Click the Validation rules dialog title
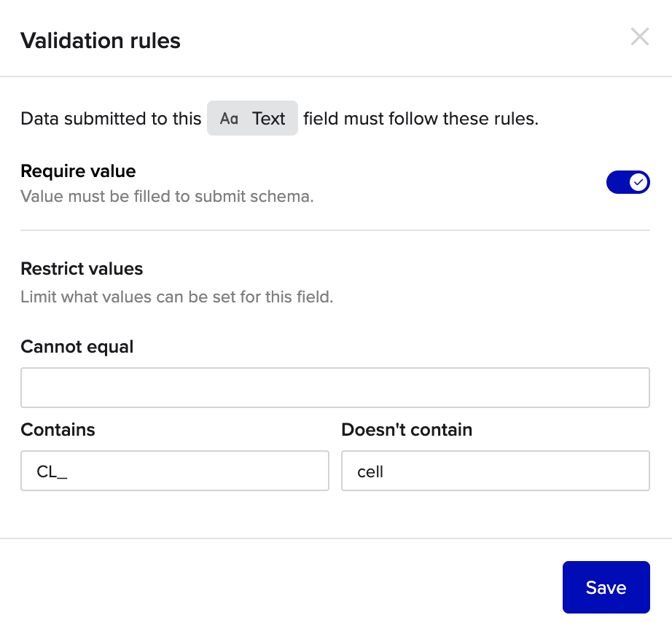The width and height of the screenshot is (672, 631). click(x=101, y=41)
